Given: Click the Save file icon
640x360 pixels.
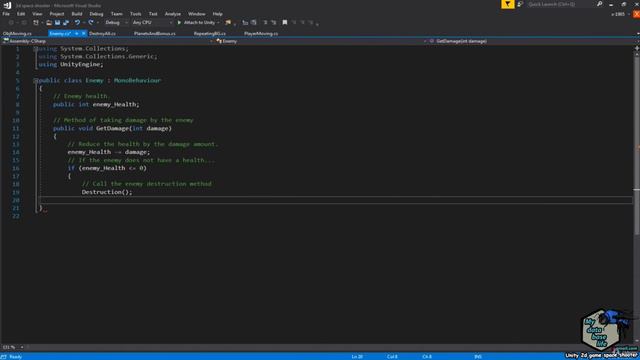Looking at the screenshot, I should [58, 23].
